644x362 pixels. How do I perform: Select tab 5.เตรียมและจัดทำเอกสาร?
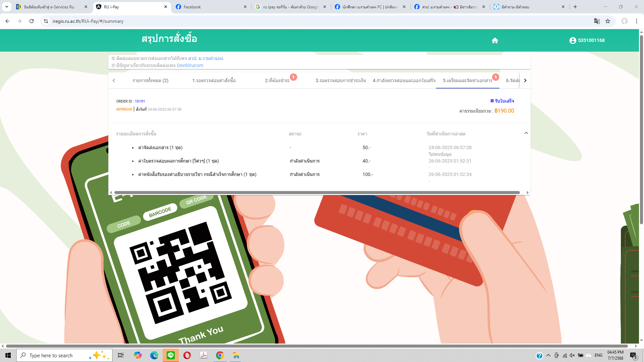467,80
